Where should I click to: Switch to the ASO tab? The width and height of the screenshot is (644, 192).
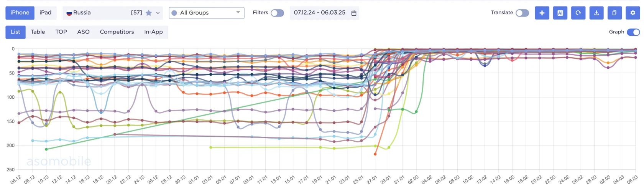(83, 32)
